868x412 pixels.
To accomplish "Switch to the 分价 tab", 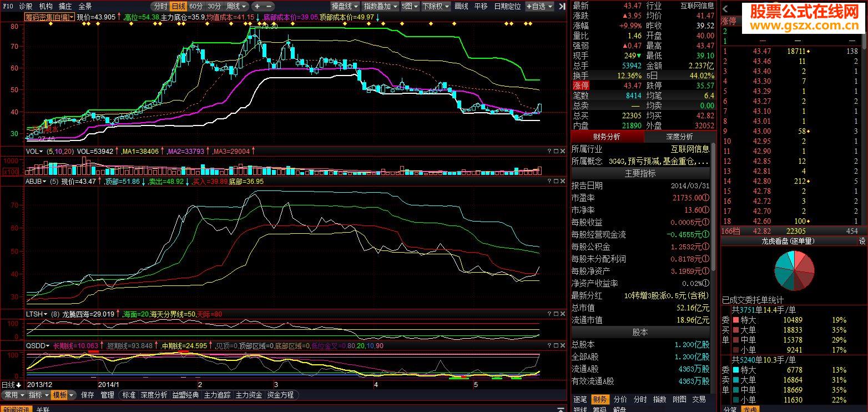I will tap(620, 399).
